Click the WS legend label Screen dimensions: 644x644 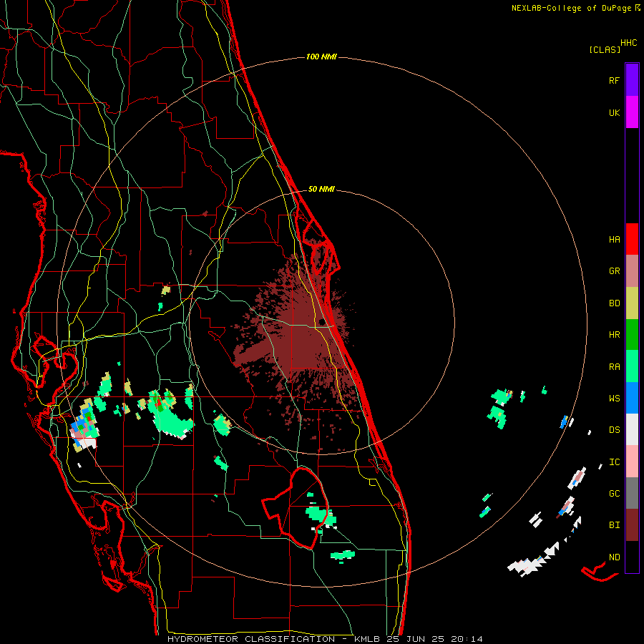(x=614, y=398)
